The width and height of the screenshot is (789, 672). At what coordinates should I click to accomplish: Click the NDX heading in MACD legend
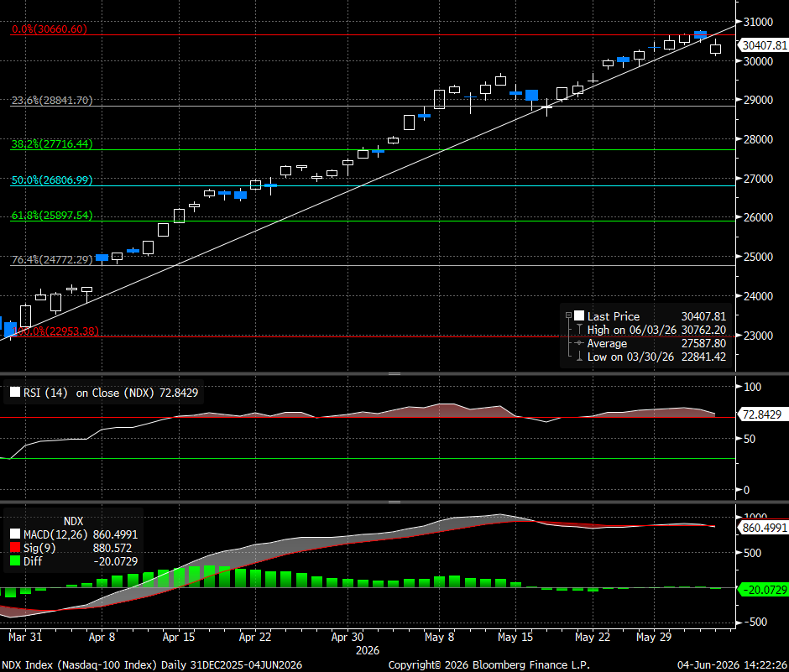click(x=74, y=521)
